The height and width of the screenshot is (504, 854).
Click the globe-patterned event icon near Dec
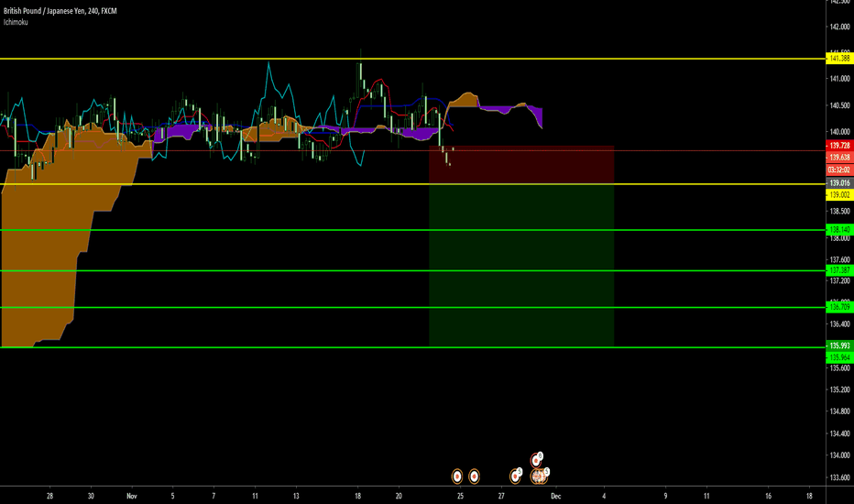click(x=540, y=476)
